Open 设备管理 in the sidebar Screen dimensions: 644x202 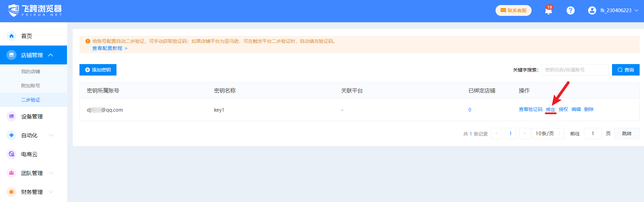[32, 116]
